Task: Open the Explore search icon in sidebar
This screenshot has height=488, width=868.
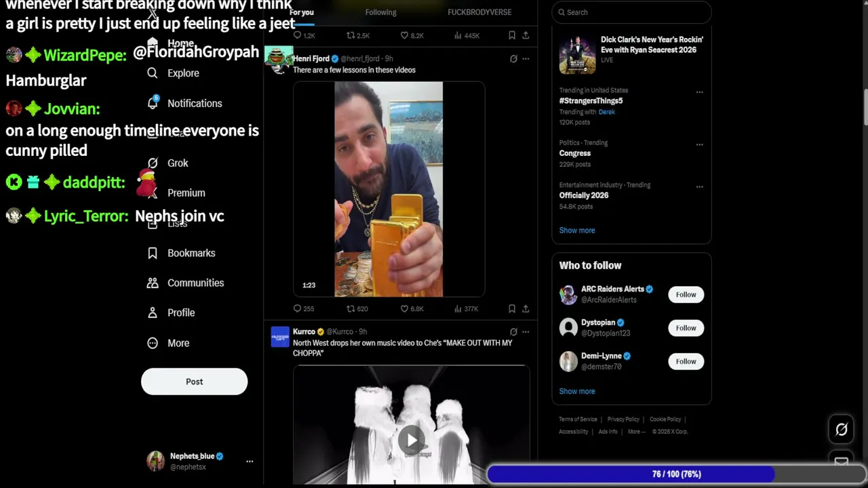Action: click(153, 73)
